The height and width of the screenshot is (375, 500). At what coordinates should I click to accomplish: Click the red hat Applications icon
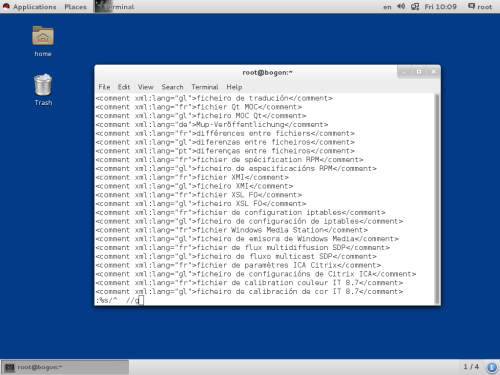tap(6, 6)
